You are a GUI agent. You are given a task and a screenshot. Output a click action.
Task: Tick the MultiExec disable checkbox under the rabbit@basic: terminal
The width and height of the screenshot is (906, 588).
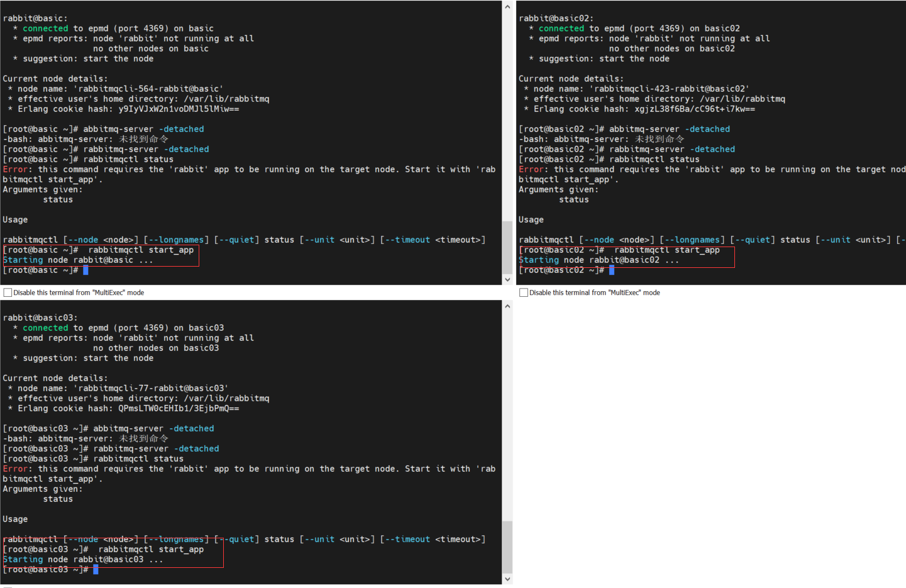(8, 292)
